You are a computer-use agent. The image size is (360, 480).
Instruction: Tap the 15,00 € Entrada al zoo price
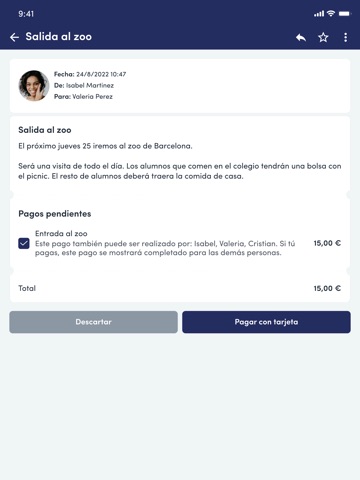327,243
